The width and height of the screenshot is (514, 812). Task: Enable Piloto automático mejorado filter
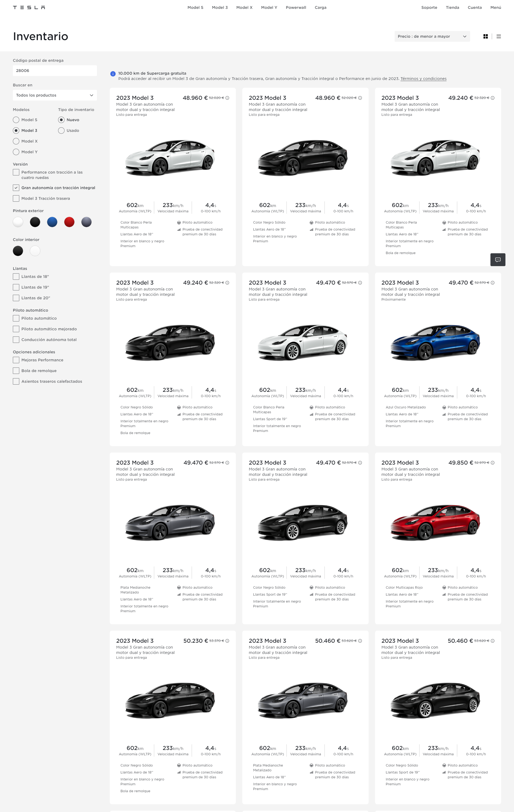click(16, 329)
